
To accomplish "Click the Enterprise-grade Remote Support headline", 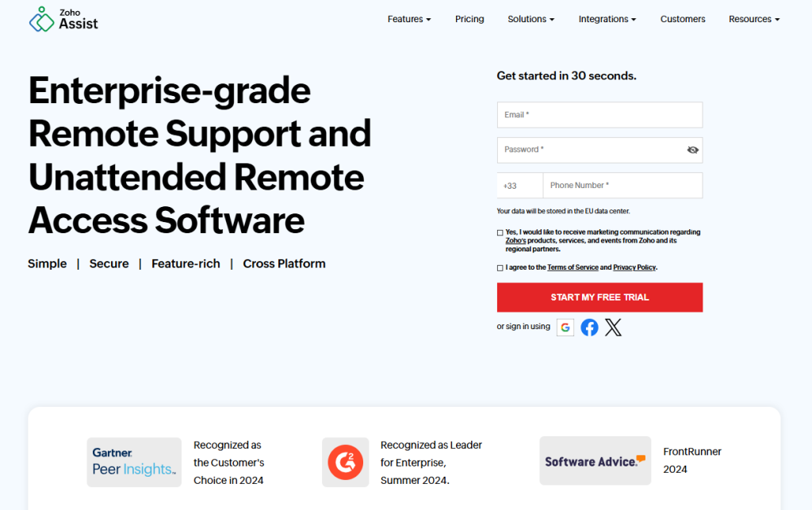I will [x=200, y=155].
